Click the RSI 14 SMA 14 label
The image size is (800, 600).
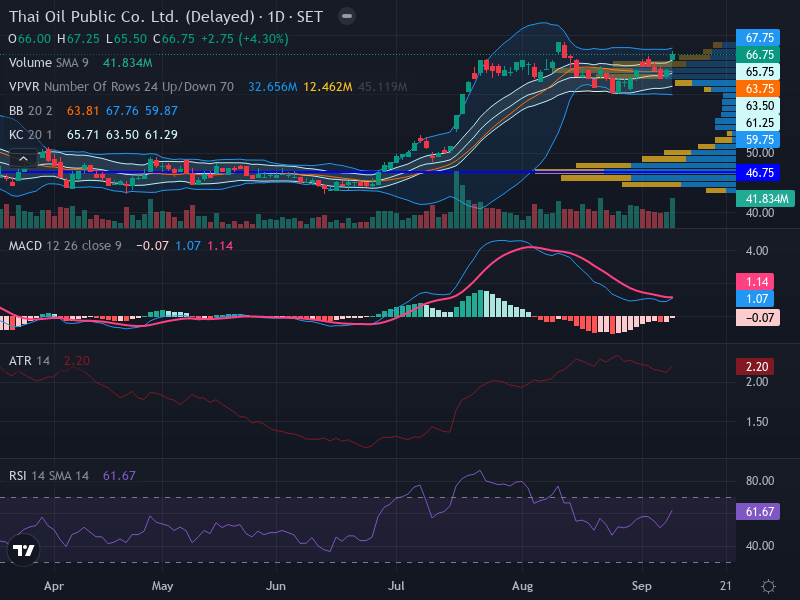pyautogui.click(x=48, y=476)
